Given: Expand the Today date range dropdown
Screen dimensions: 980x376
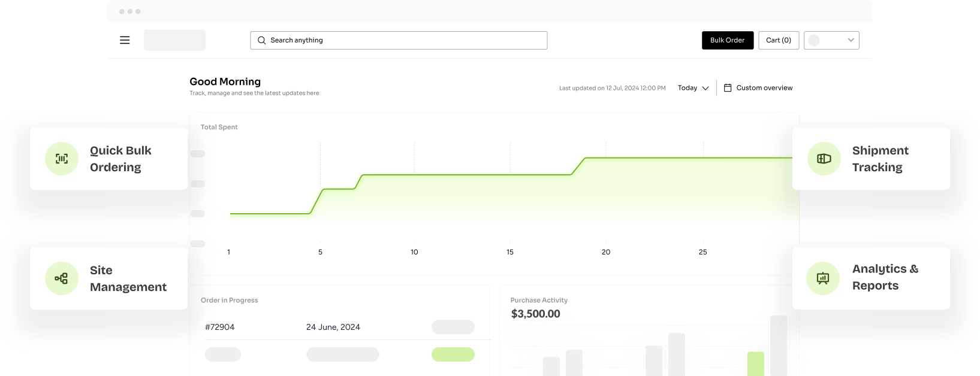Looking at the screenshot, I should [693, 88].
